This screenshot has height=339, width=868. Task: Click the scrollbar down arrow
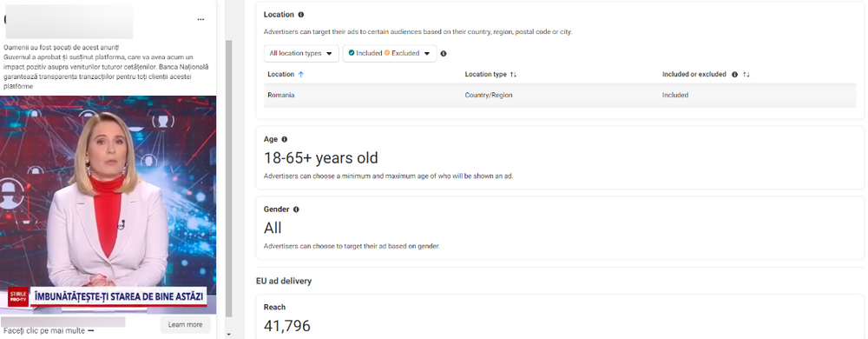click(x=228, y=335)
